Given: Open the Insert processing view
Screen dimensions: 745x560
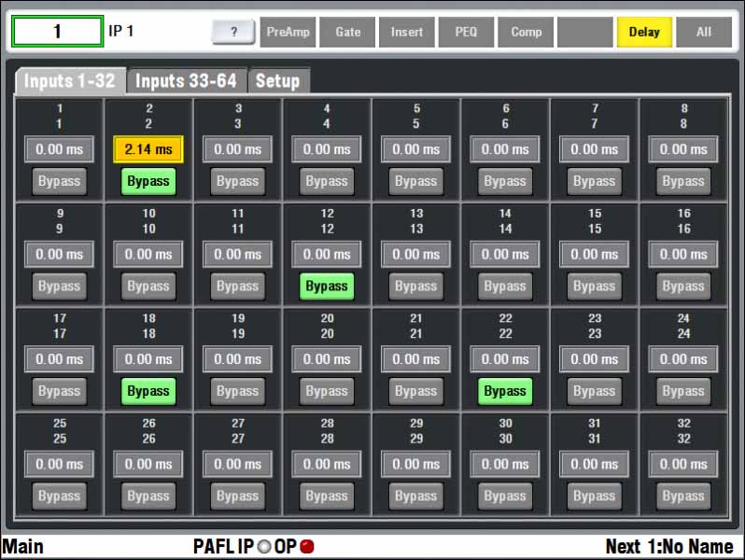Looking at the screenshot, I should coord(407,32).
